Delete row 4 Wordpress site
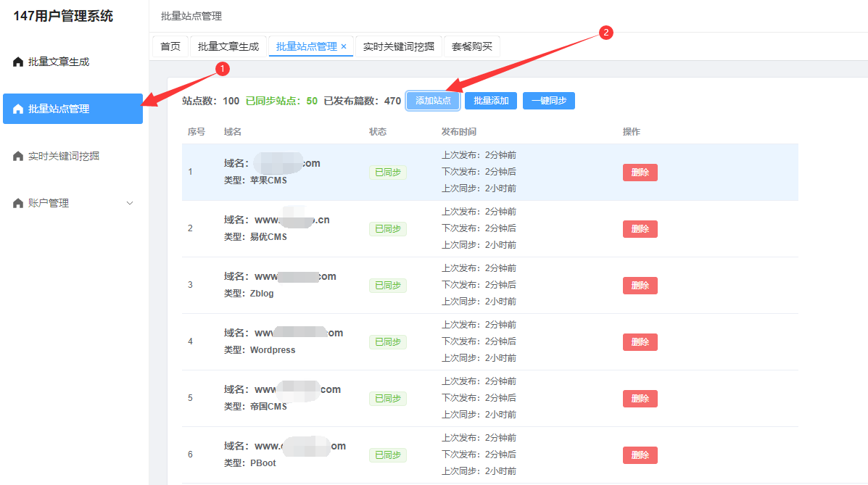Image resolution: width=868 pixels, height=485 pixels. [640, 341]
